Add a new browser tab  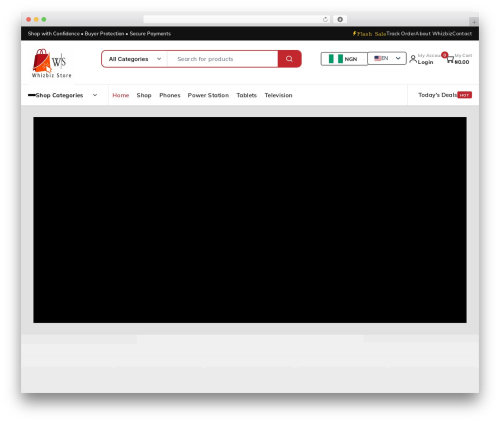tap(474, 22)
